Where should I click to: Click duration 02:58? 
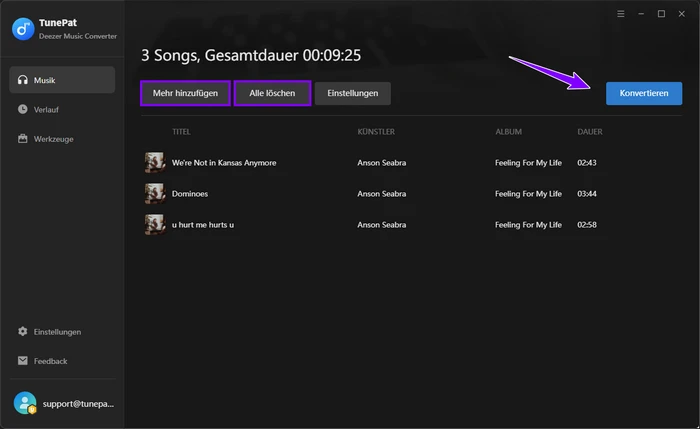pyautogui.click(x=587, y=225)
